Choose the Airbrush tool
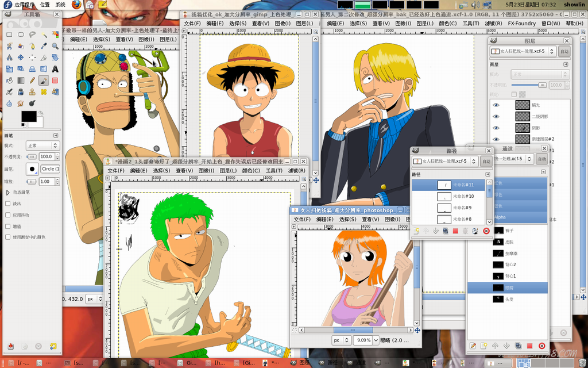588x368 pixels. click(9, 91)
